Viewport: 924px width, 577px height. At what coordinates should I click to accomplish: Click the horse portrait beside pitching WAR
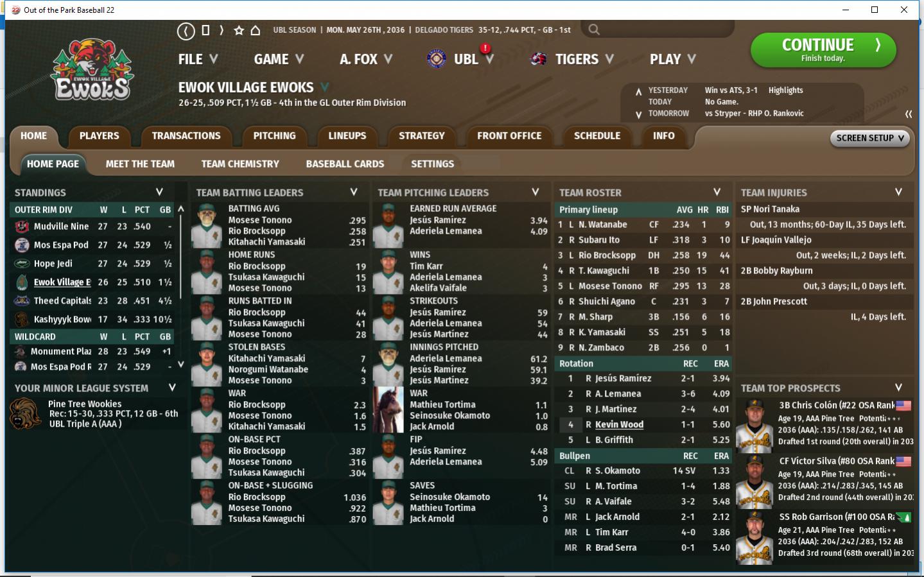point(388,410)
